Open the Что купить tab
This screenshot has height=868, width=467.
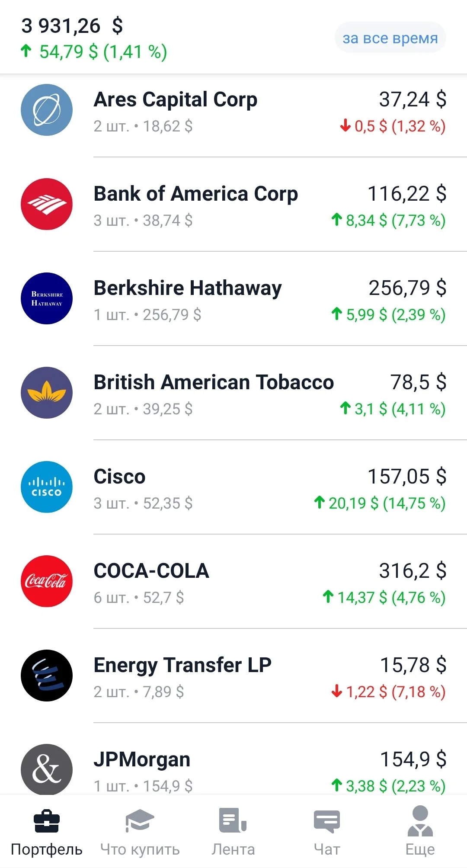pyautogui.click(x=140, y=833)
